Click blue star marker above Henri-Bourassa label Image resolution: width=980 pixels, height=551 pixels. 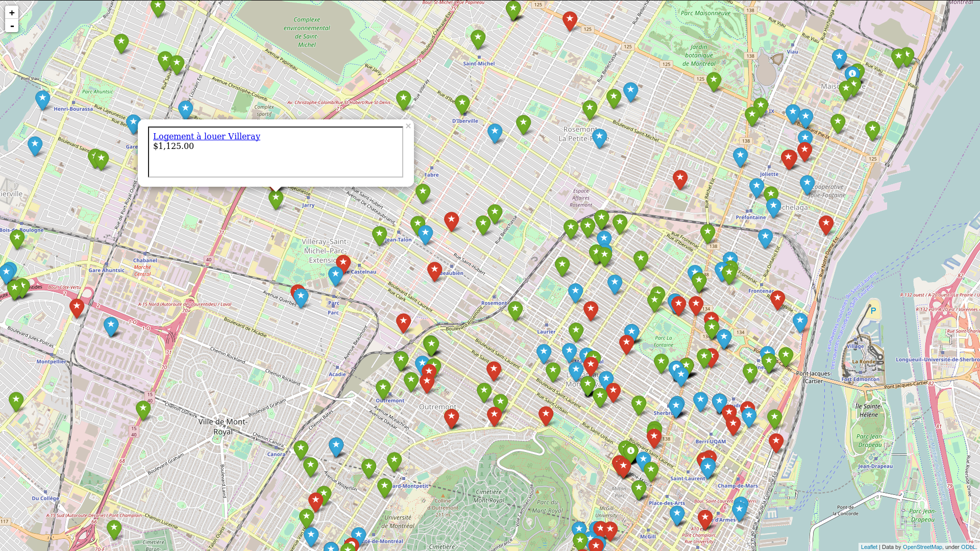click(42, 99)
